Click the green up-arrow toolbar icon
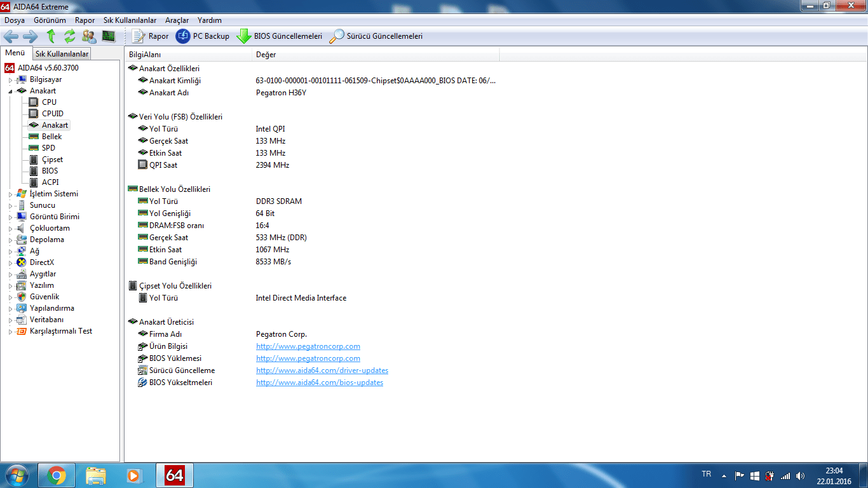The width and height of the screenshot is (868, 488). coord(51,36)
